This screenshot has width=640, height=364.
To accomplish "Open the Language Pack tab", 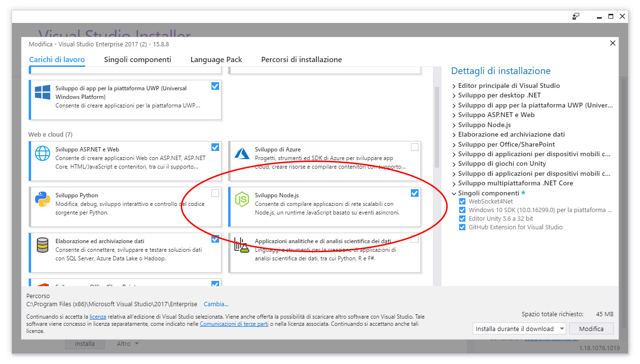I will tap(216, 60).
